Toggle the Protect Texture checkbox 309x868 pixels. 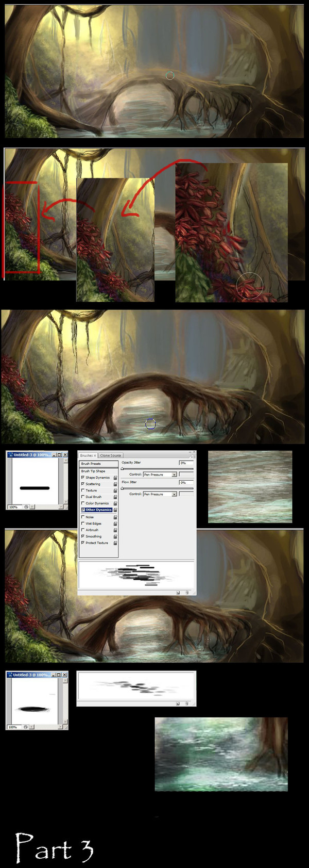(x=83, y=543)
